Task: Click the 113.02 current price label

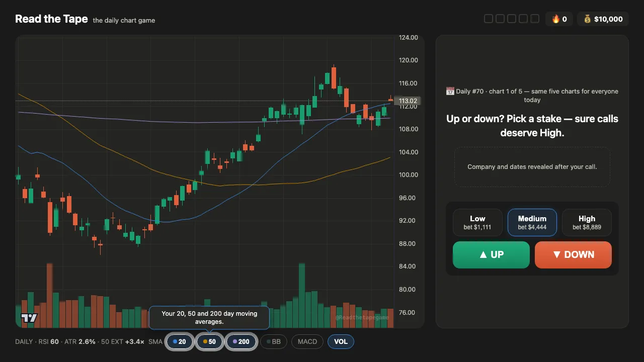Action: 408,101
